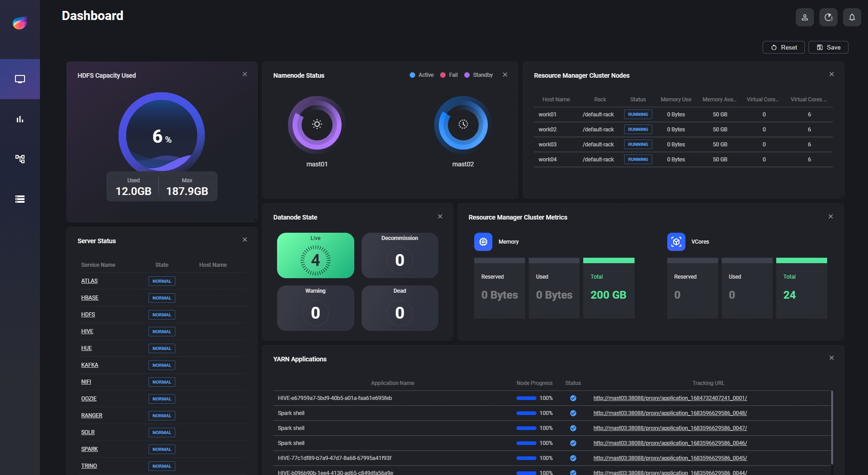The width and height of the screenshot is (868, 475).
Task: Open the alert refresh icon in header
Action: pyautogui.click(x=828, y=17)
